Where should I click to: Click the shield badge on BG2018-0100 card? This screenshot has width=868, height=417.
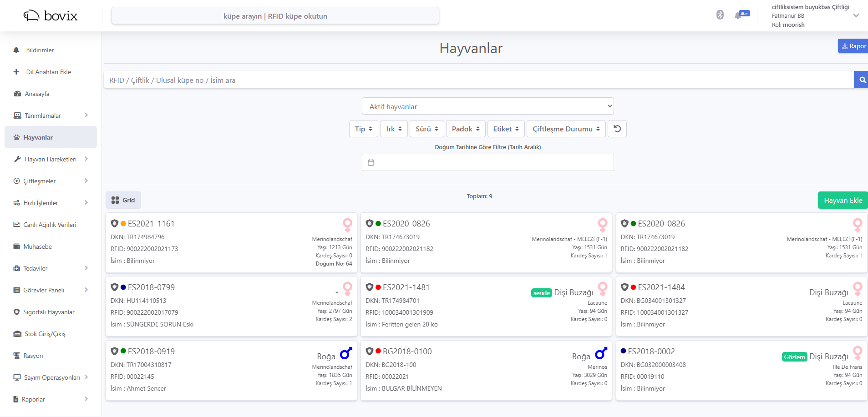(x=370, y=351)
